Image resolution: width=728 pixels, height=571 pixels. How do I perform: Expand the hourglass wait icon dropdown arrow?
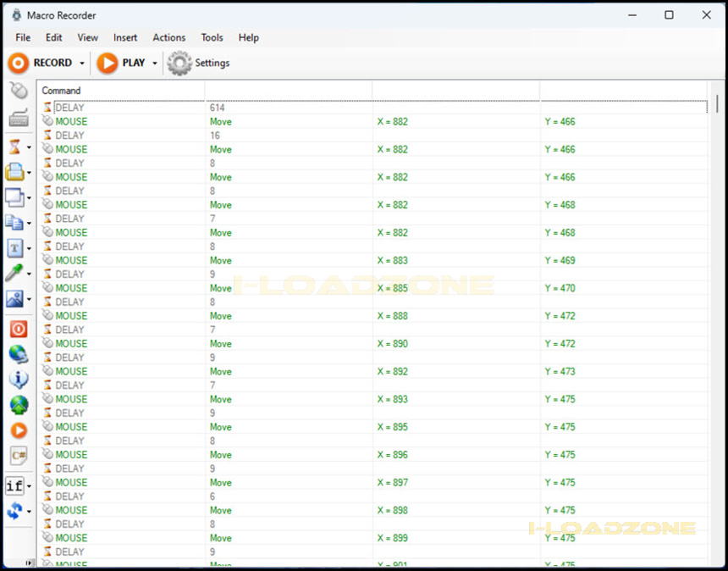(x=29, y=147)
